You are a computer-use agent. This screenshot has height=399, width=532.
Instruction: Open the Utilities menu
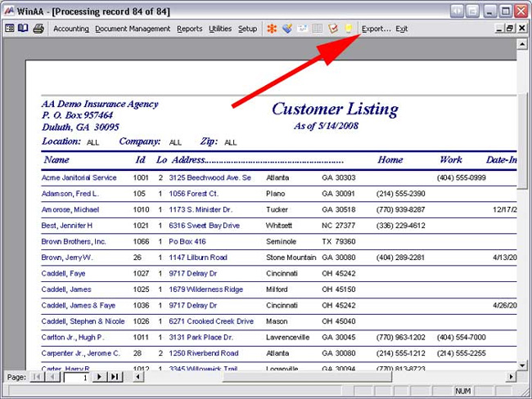point(220,29)
